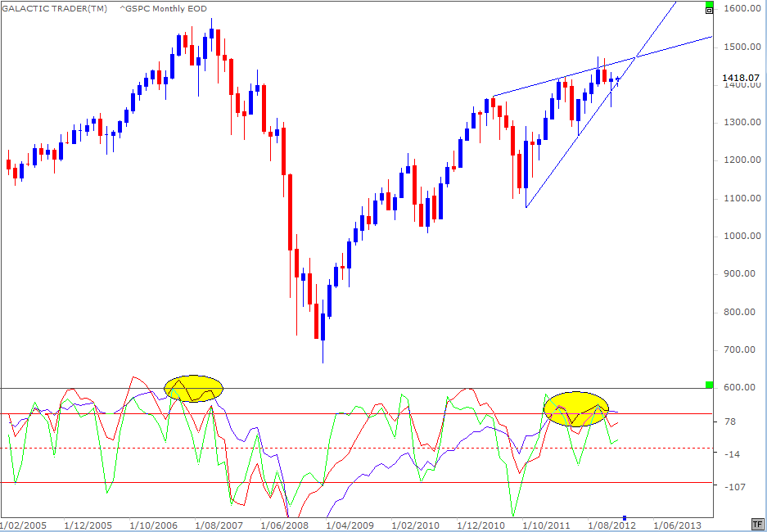Click the green handle beside the 600.00 label
Image resolution: width=767 pixels, height=532 pixels.
709,385
